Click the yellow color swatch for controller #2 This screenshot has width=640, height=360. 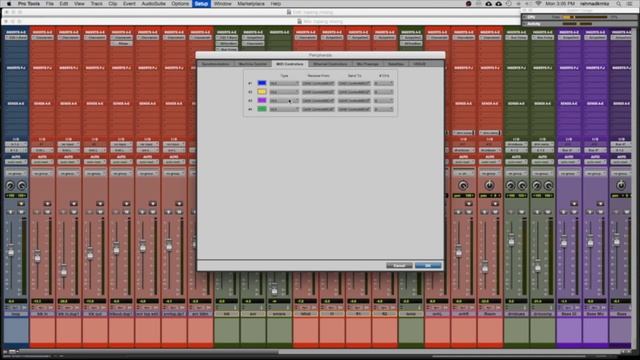[x=262, y=92]
